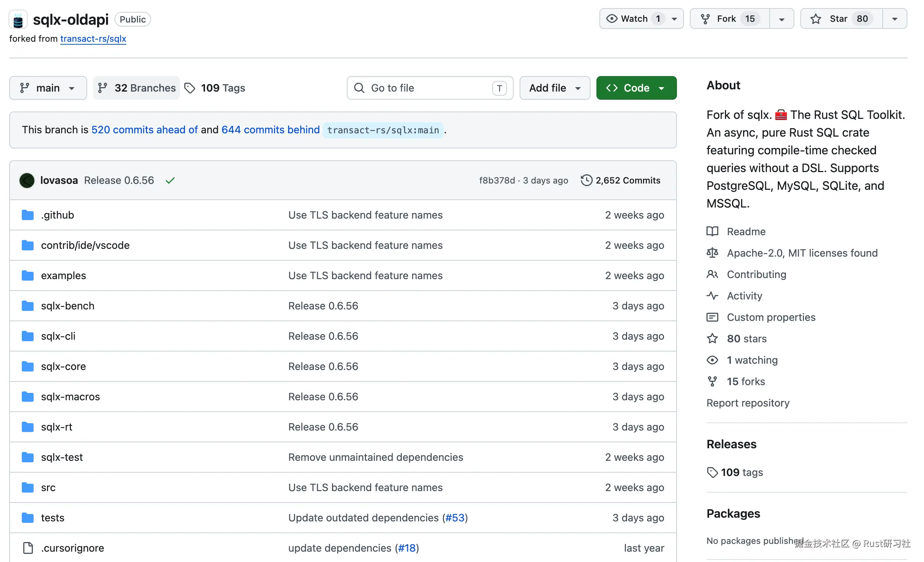Click the Contributing people icon
The width and height of the screenshot is (924, 562).
(x=713, y=275)
